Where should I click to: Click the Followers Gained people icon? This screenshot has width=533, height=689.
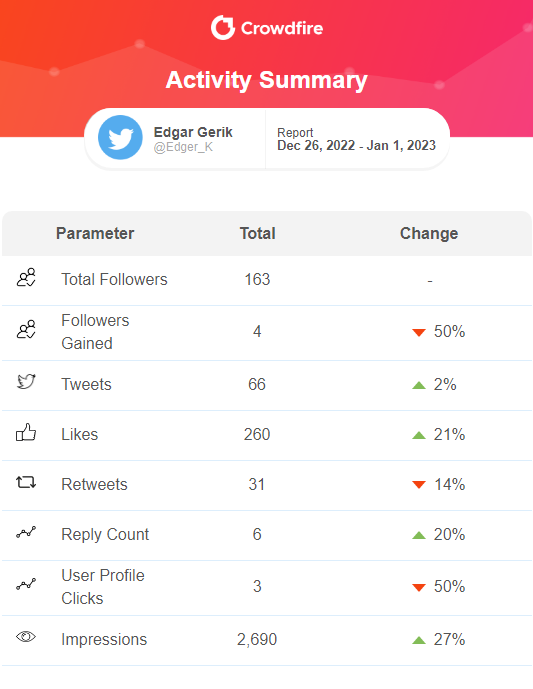click(x=26, y=330)
